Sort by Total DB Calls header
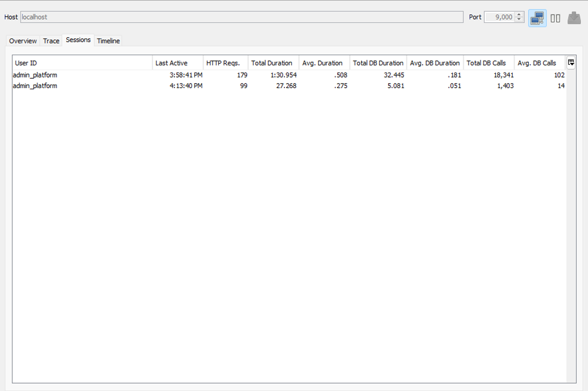Image resolution: width=588 pixels, height=391 pixels. click(489, 63)
